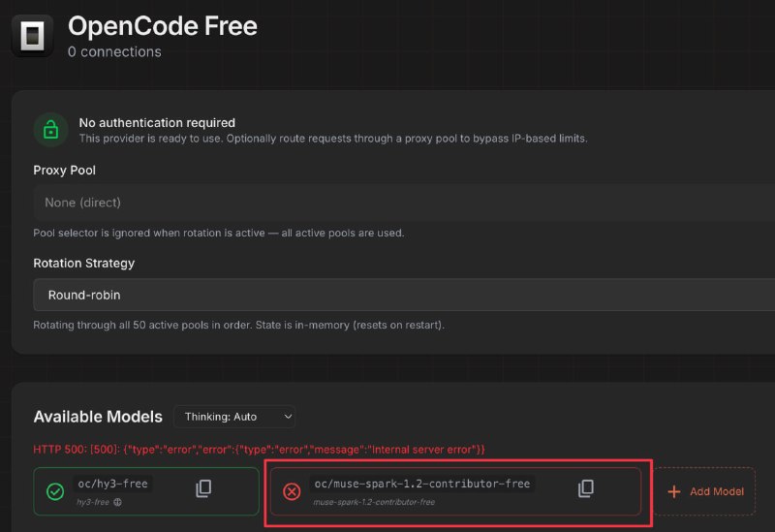Screen dimensions: 775x532
Task: Click the globe icon beside hy3-free
Action: 117,502
